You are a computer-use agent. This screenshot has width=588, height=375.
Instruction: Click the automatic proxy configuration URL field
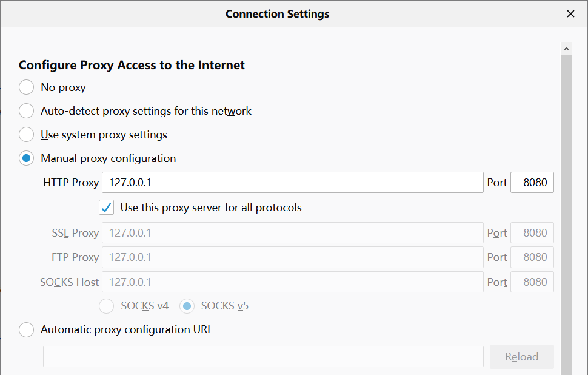click(x=263, y=357)
